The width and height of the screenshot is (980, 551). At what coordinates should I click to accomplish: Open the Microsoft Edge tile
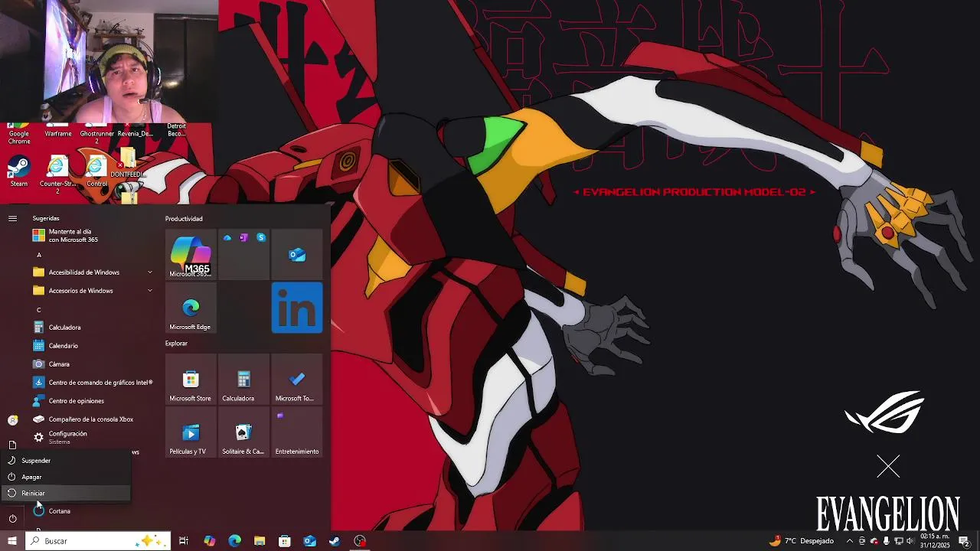point(191,308)
